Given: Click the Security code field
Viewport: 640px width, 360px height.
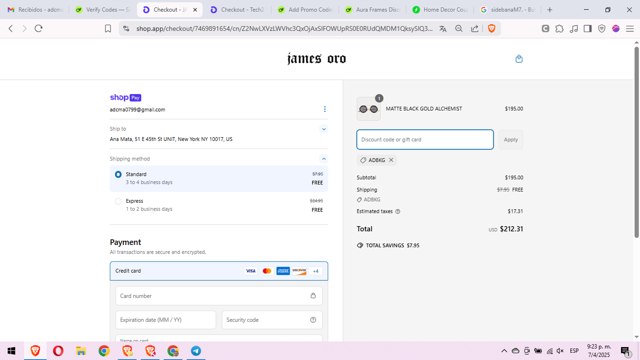Looking at the screenshot, I should pos(272,320).
